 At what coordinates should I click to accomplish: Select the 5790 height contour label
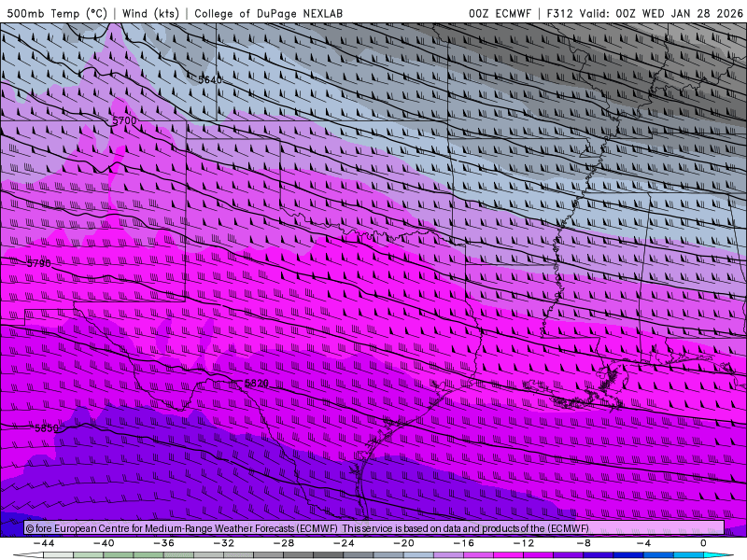click(38, 263)
